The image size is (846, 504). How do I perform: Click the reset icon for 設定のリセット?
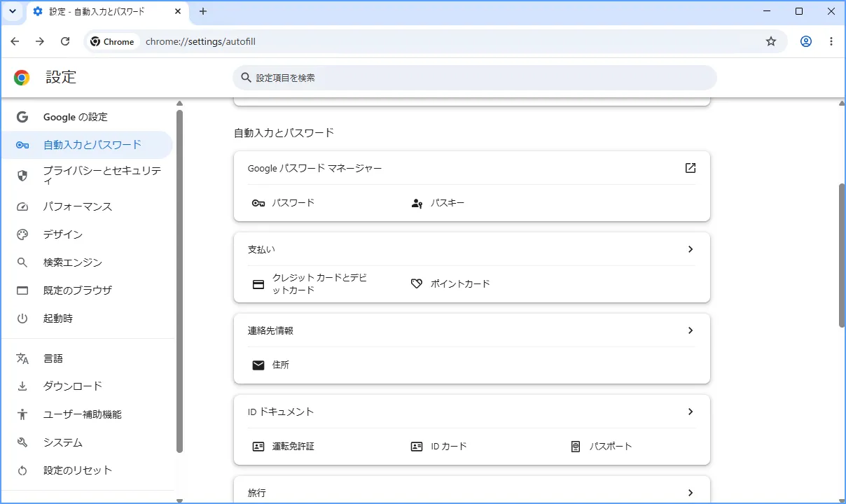tap(22, 470)
